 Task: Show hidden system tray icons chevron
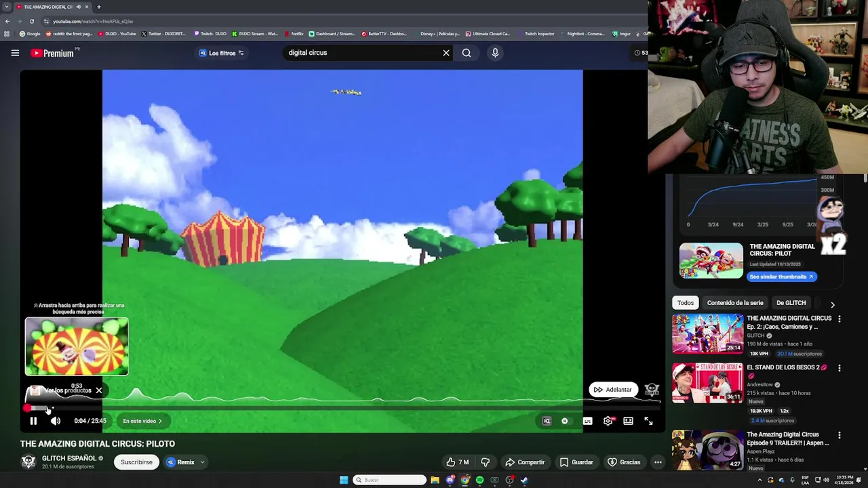coord(759,480)
